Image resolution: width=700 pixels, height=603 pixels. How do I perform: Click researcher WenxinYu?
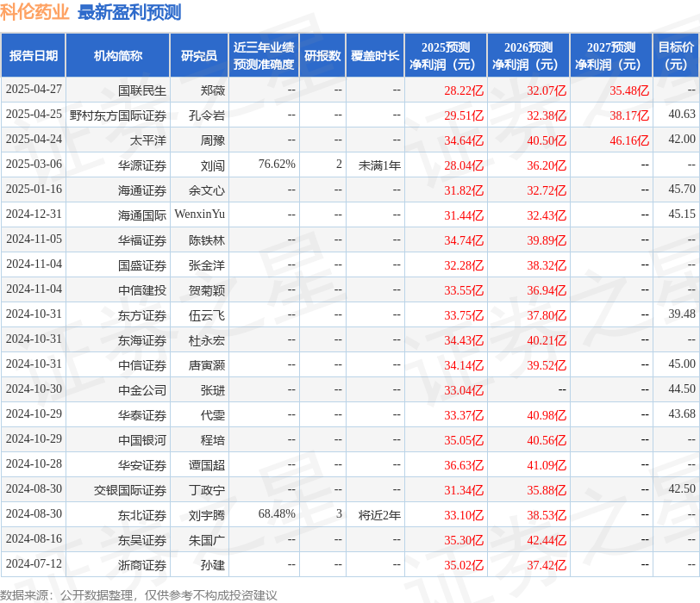pyautogui.click(x=199, y=214)
